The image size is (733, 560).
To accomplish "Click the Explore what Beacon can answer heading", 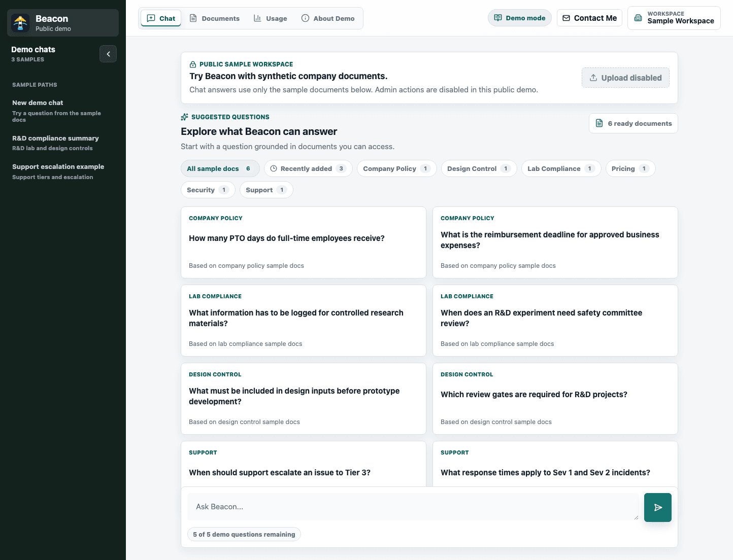I will (259, 132).
